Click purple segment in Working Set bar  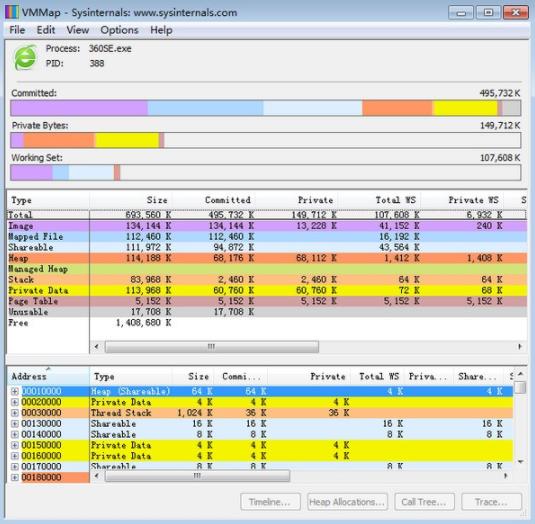31,173
